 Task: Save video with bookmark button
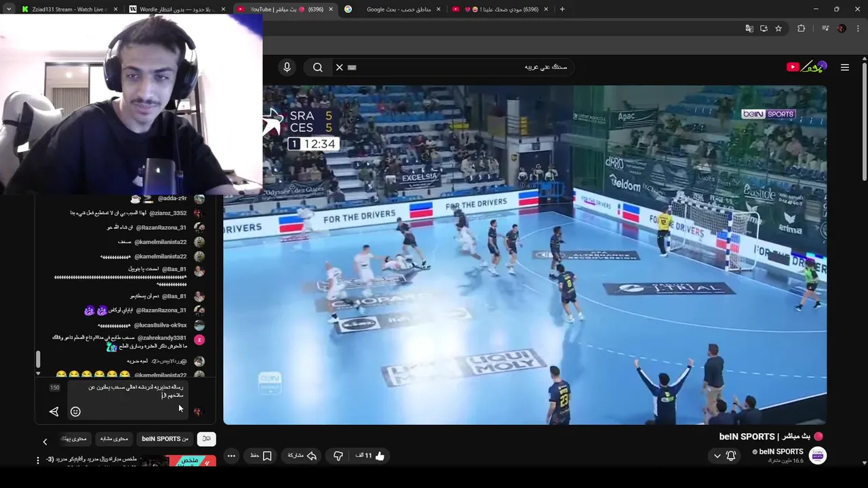[260, 456]
